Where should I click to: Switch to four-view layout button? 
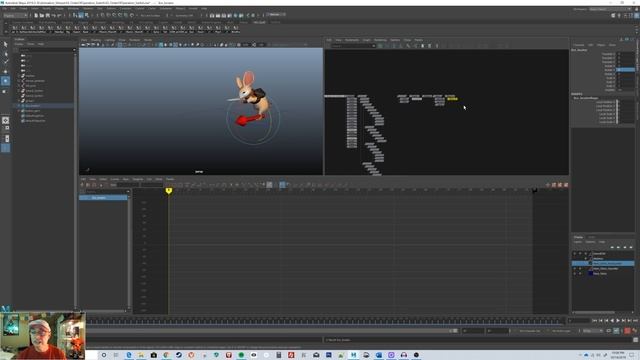tap(5, 129)
